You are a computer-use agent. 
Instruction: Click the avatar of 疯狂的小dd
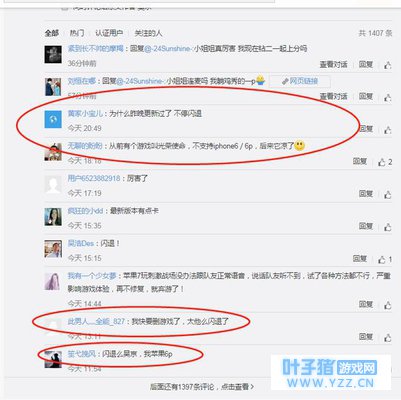pyautogui.click(x=53, y=217)
